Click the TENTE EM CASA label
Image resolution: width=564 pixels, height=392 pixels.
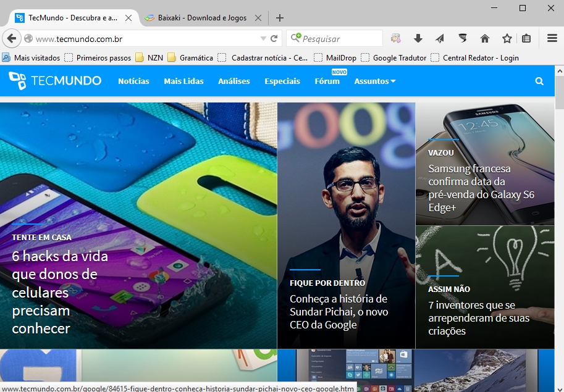pos(41,237)
